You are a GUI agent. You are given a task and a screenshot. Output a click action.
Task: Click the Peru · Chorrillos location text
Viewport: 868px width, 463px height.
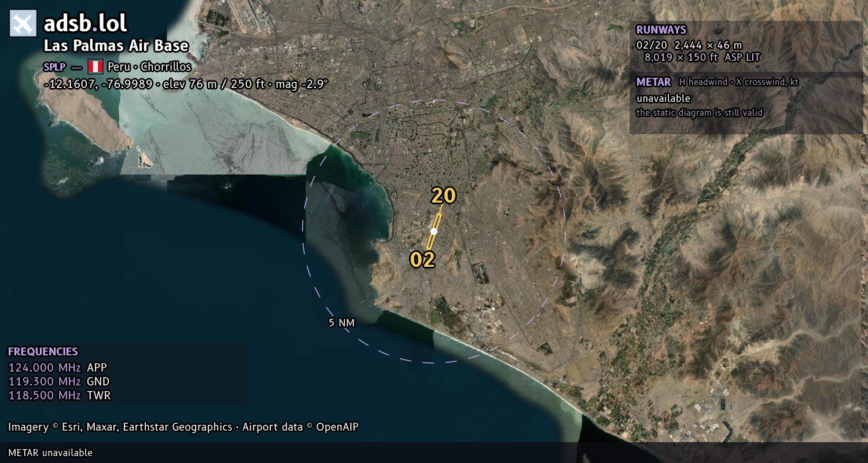pos(149,67)
